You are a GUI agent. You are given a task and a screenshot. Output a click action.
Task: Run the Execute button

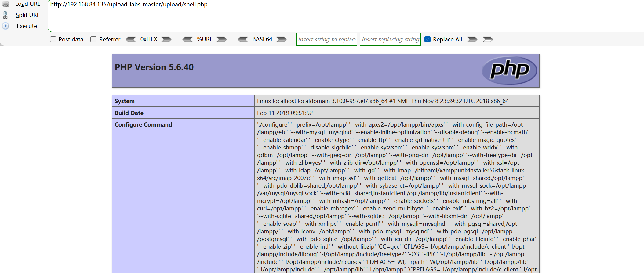click(x=27, y=26)
